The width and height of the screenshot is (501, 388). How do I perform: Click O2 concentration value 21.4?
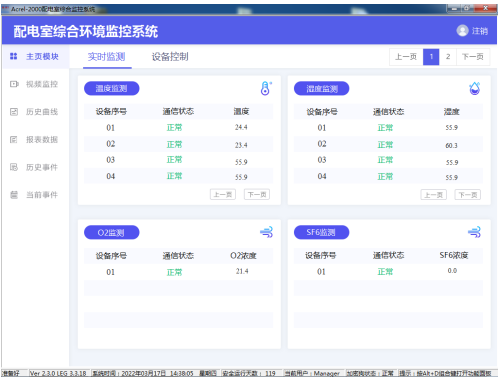[x=242, y=271]
